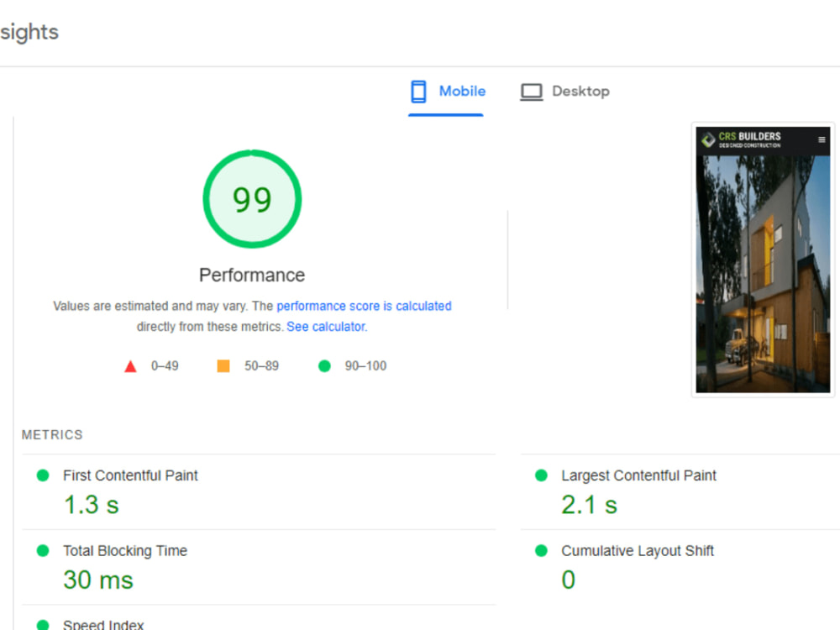Click the Cumulative Layout Shift green dot
Viewport: 840px width, 630px height.
click(x=541, y=551)
